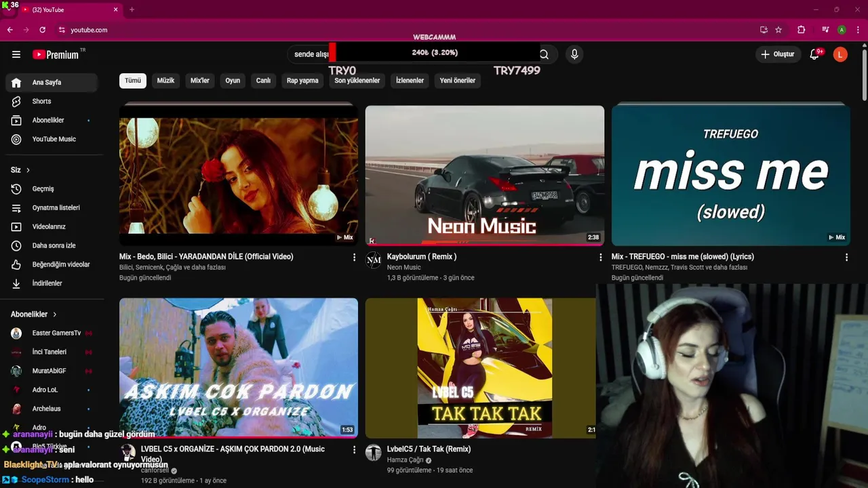868x488 pixels.
Task: Open Beğendiğim videolar playlist
Action: (52, 264)
